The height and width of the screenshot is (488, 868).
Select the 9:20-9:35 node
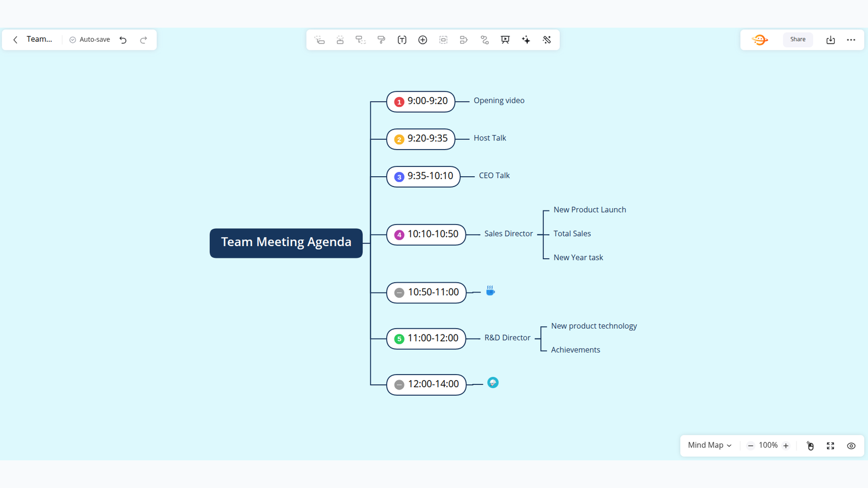point(420,139)
